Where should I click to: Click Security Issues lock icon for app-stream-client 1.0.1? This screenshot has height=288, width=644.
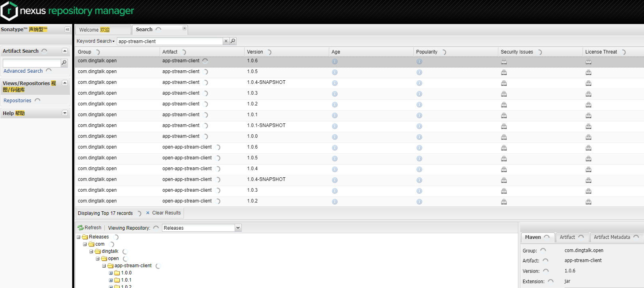(504, 115)
